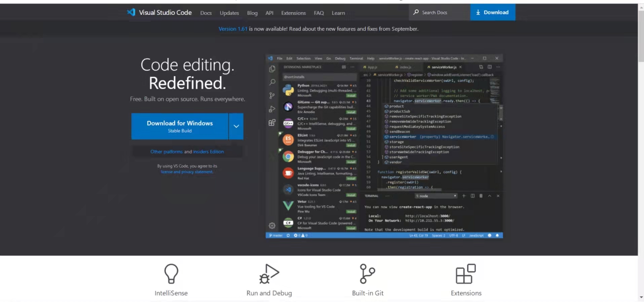
Task: Click the settings gear in editor screenshot
Action: point(272,226)
